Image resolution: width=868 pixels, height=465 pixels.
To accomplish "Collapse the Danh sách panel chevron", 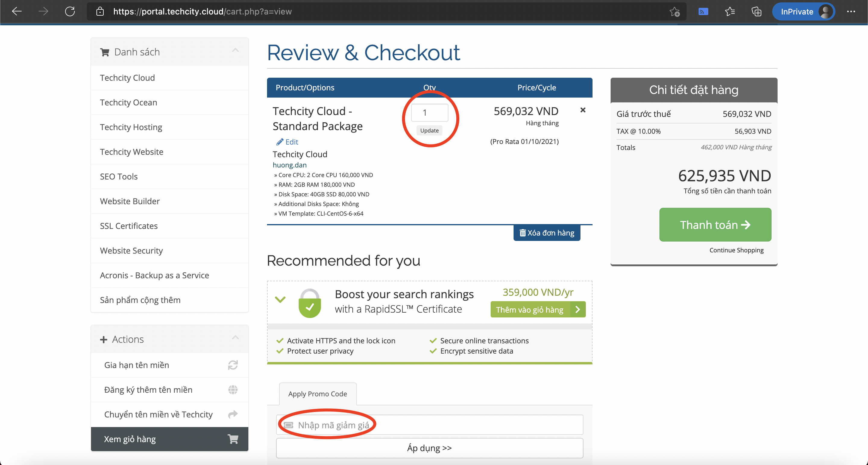I will click(235, 51).
